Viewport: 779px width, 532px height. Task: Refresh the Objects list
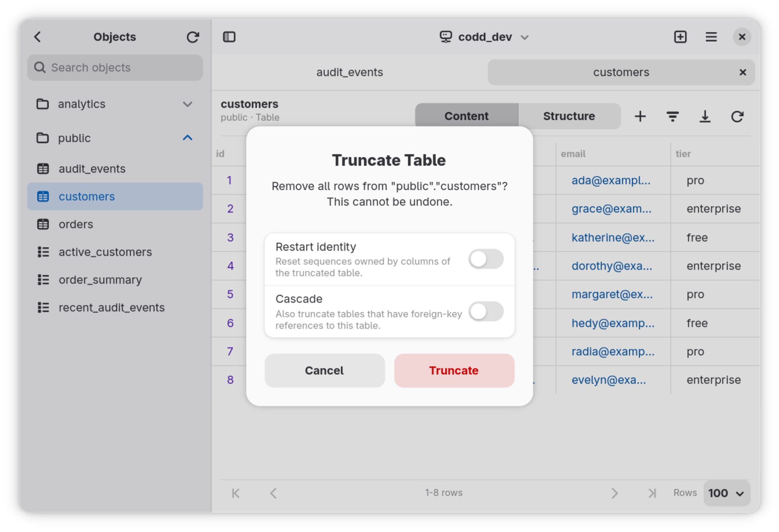193,37
